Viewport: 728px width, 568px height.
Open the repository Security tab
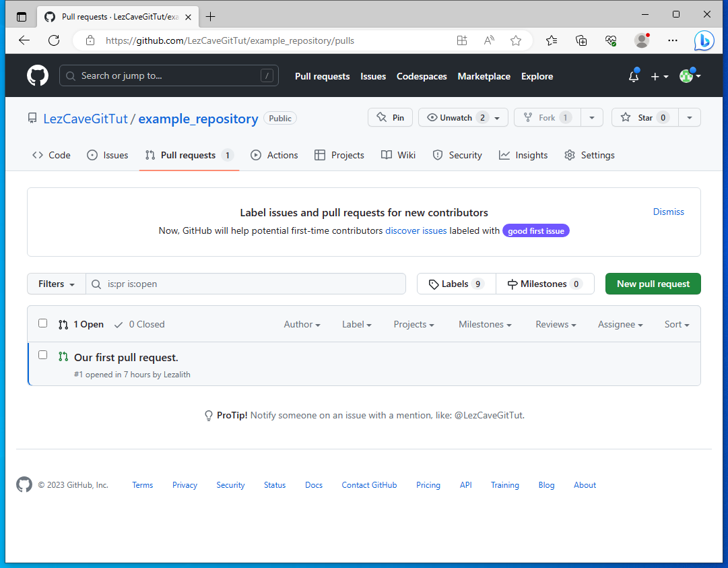[457, 155]
